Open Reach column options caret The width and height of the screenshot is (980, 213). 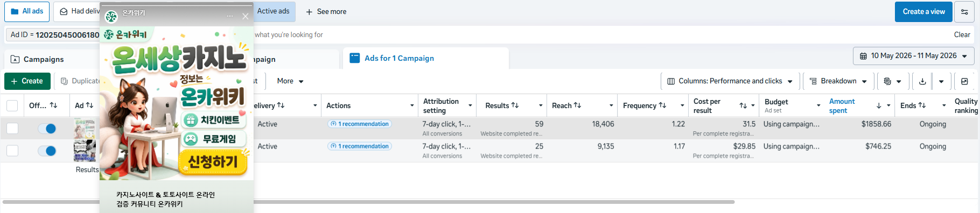pos(611,105)
